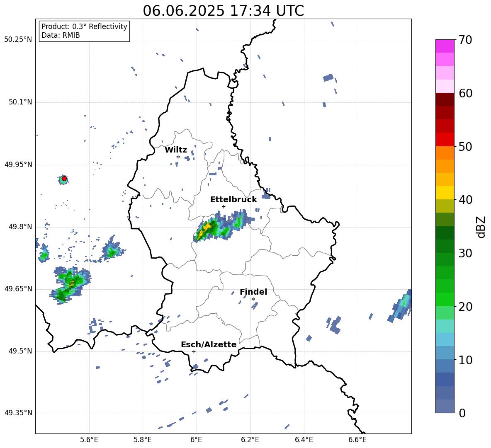Click the Ettelbruck city label

tap(233, 199)
